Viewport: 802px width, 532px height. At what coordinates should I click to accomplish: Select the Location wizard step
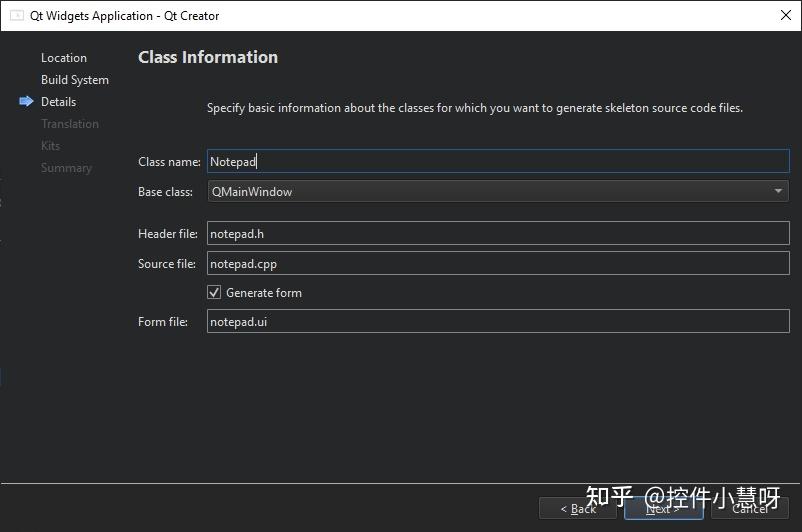[x=64, y=58]
